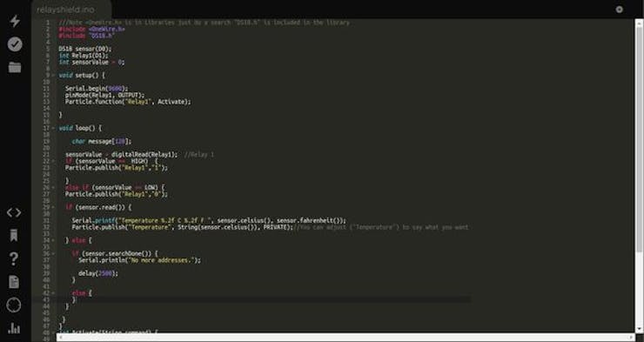Image resolution: width=644 pixels, height=342 pixels.
Task: Open Libraries with the bookmark icon
Action: point(14,236)
